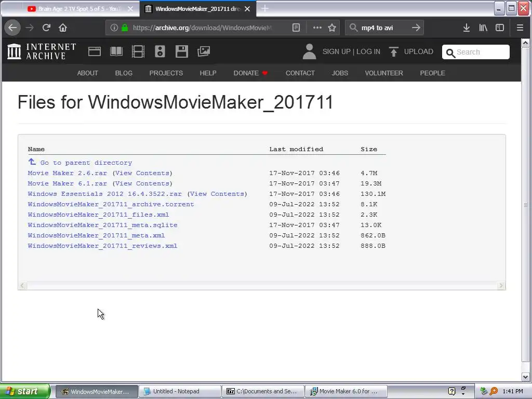Open the Windows Start button
This screenshot has width=532, height=399.
tap(24, 391)
